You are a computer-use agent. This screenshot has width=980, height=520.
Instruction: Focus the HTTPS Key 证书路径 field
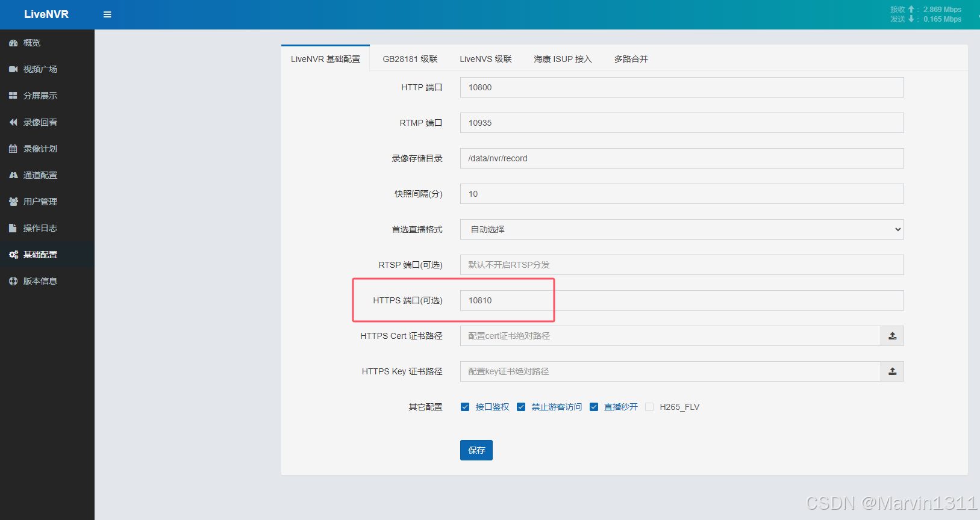pos(670,371)
